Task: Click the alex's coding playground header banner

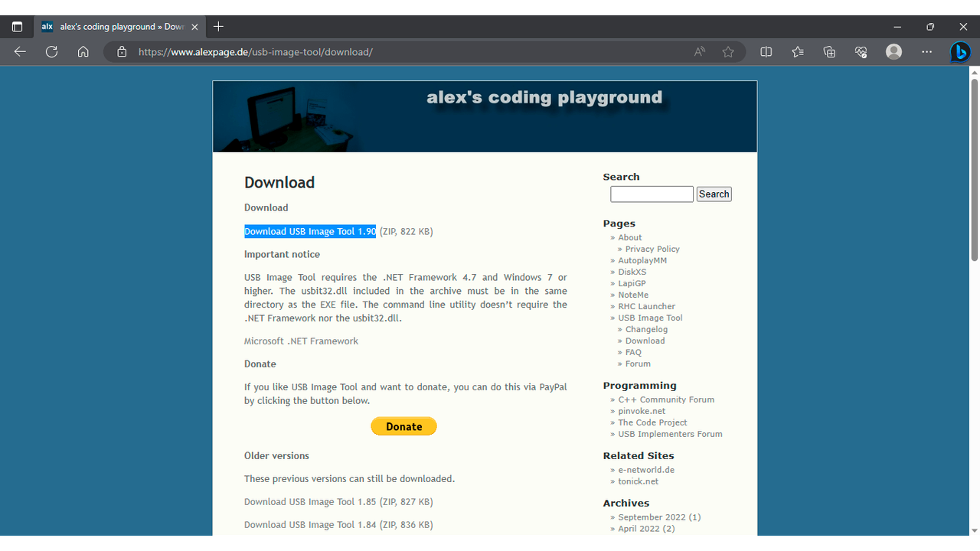Action: tap(485, 116)
